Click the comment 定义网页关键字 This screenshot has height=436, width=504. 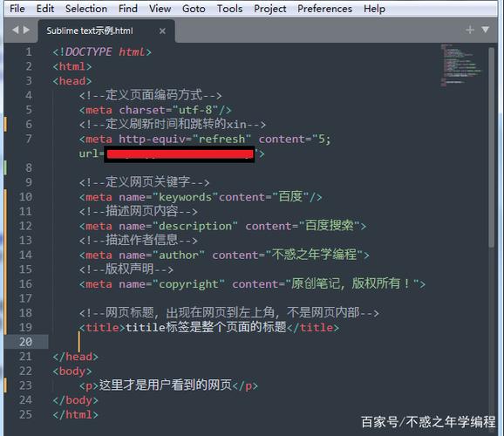coord(145,182)
